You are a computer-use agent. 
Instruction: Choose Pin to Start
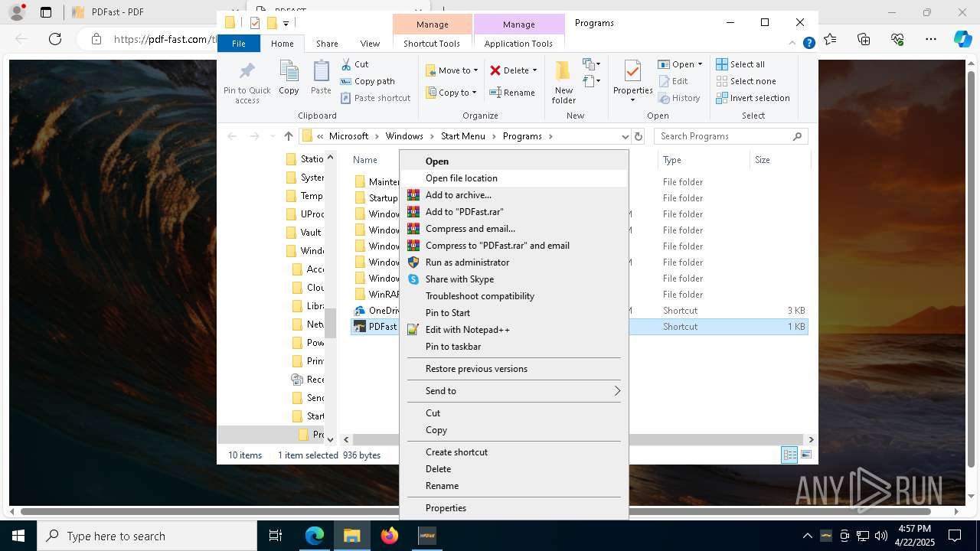pos(513,312)
